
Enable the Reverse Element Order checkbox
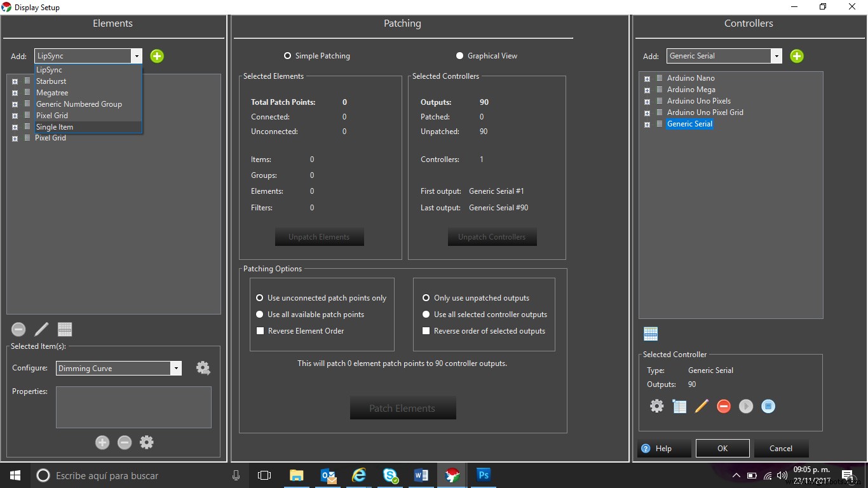click(x=260, y=330)
